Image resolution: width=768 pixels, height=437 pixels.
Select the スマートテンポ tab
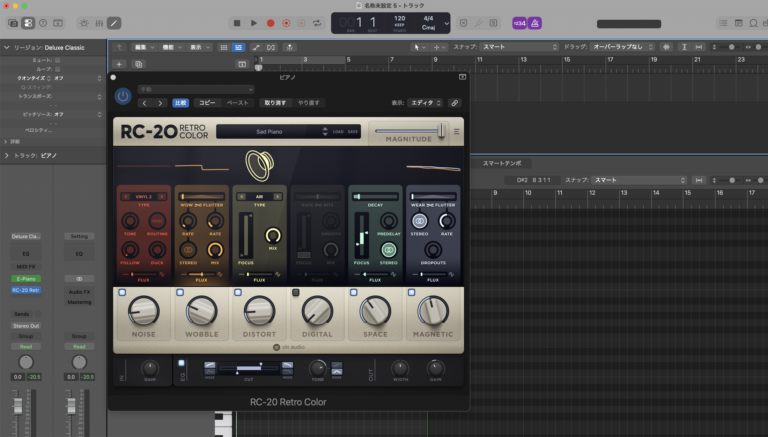click(x=502, y=163)
